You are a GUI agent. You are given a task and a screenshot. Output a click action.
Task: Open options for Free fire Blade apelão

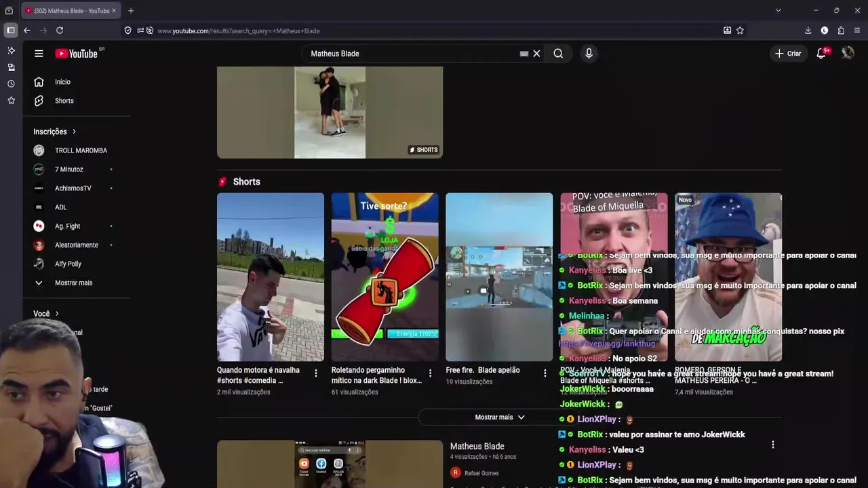545,373
